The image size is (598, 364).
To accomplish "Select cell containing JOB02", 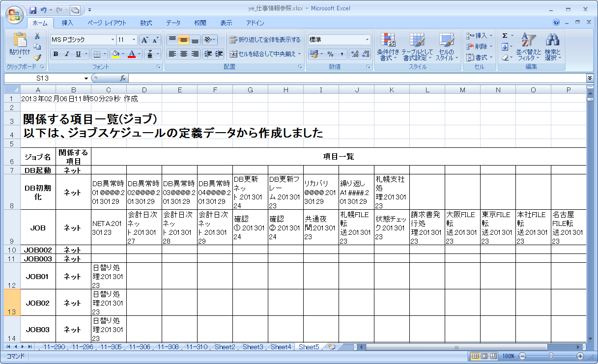I will [38, 303].
